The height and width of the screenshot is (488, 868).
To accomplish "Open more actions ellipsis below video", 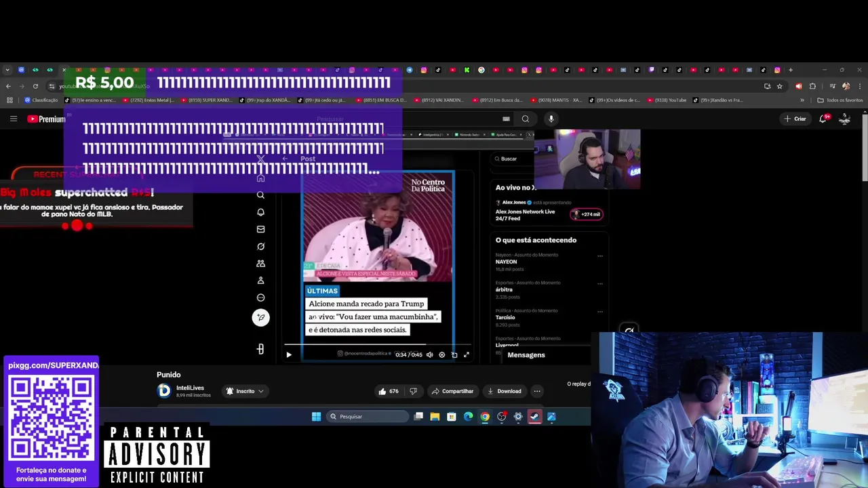I will (537, 391).
